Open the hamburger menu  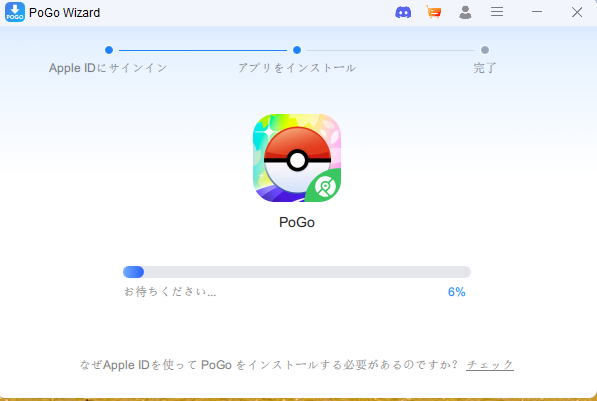pos(497,11)
